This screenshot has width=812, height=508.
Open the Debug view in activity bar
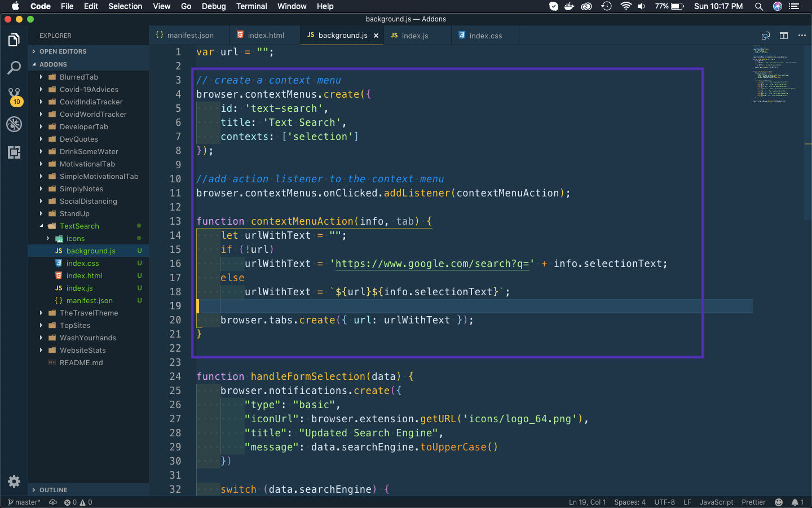[x=14, y=124]
